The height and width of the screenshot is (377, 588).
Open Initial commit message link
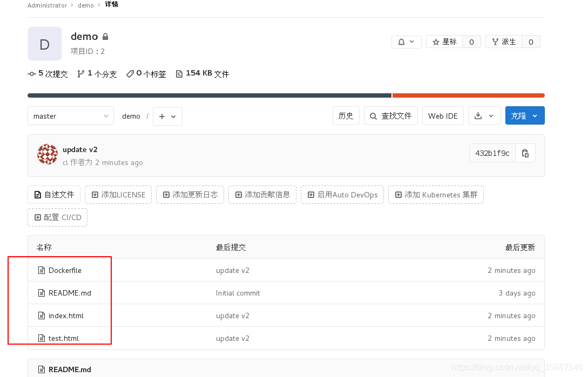[238, 293]
